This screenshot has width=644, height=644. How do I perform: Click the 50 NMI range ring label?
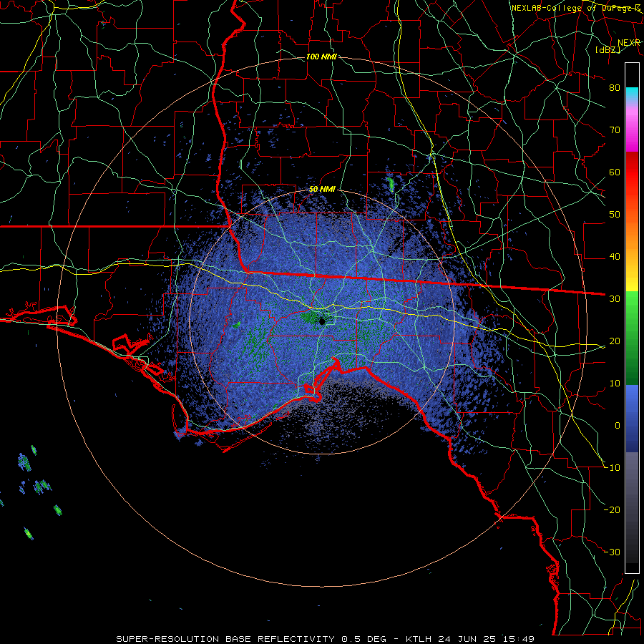322,190
